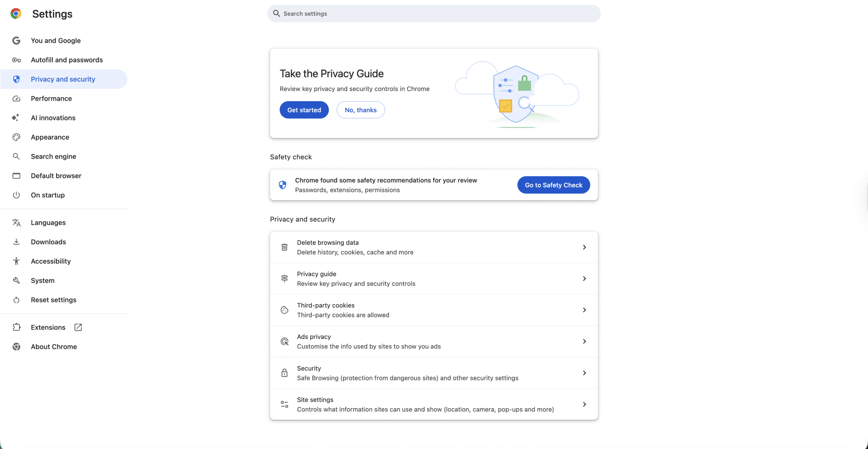The image size is (868, 449).
Task: Open About Chrome in the sidebar
Action: 54,347
